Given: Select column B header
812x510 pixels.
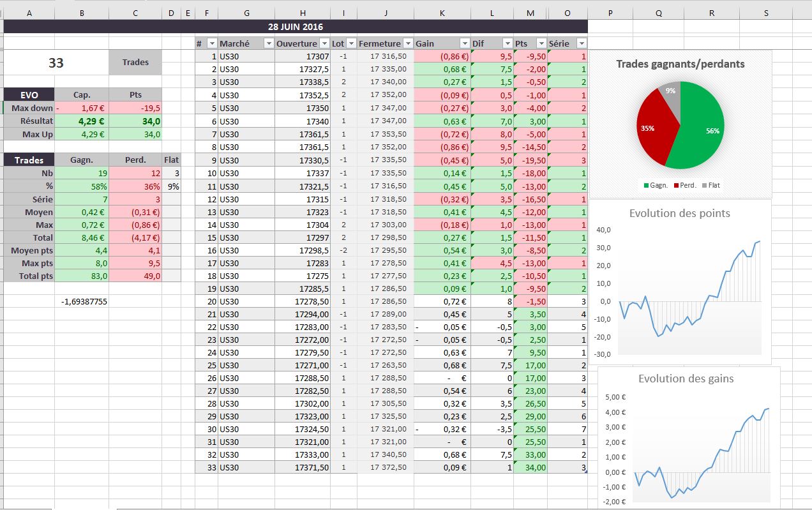Looking at the screenshot, I should (82, 13).
